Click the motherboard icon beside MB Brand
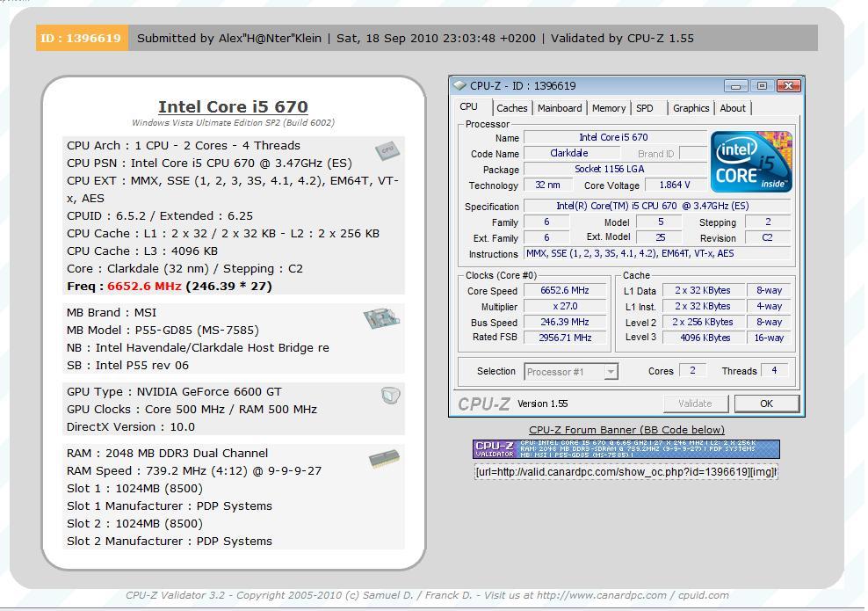This screenshot has width=868, height=611. click(x=381, y=318)
